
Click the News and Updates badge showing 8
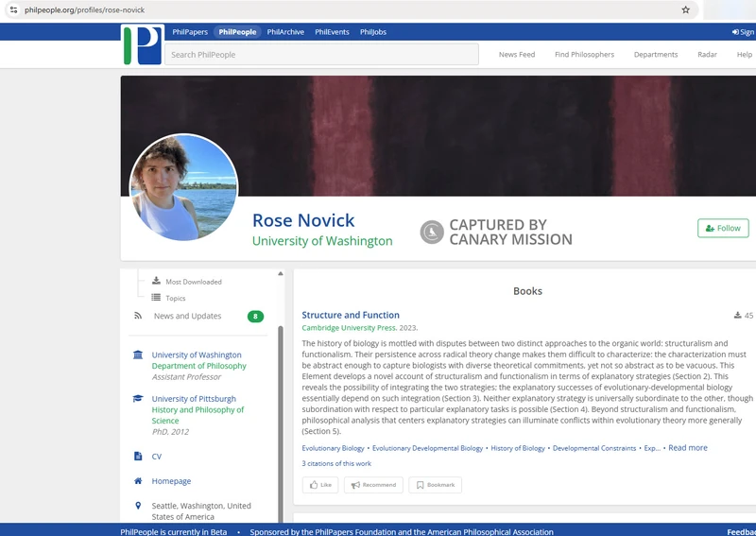[x=255, y=317]
